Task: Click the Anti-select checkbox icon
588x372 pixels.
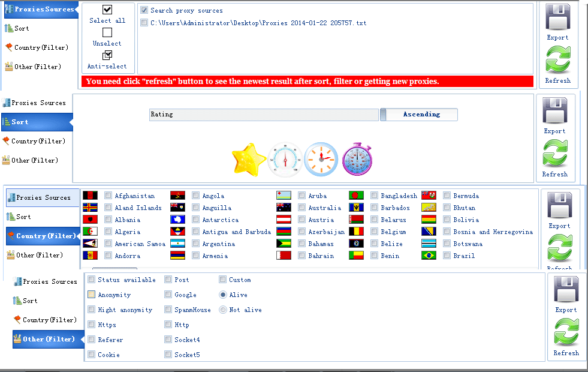Action: tap(107, 55)
